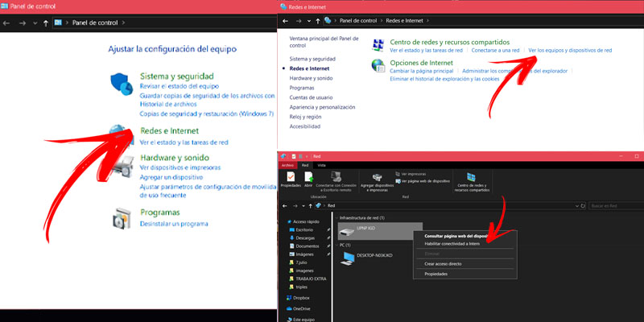This screenshot has width=644, height=322.
Task: Click the Buscar en Red search field
Action: tap(614, 206)
